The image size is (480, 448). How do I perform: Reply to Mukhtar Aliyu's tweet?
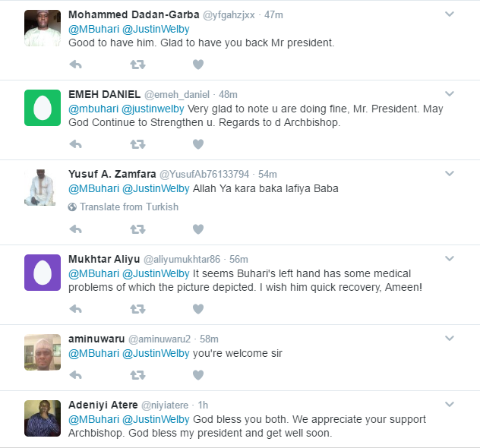click(75, 309)
